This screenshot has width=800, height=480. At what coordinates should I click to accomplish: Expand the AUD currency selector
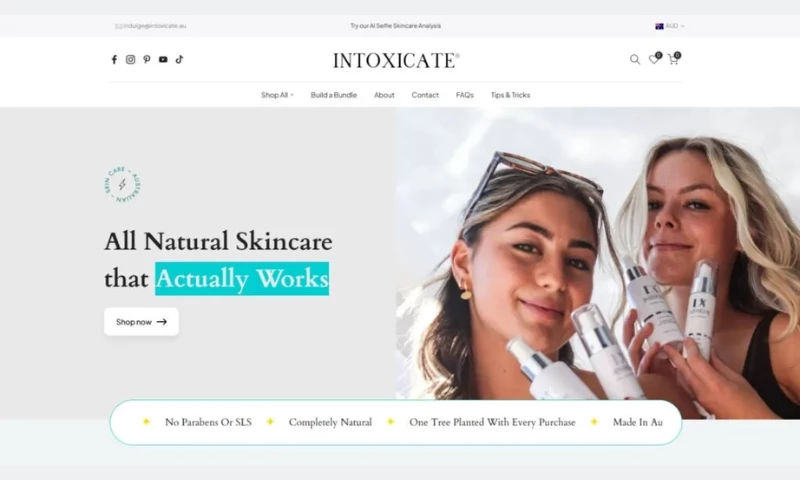coord(670,26)
